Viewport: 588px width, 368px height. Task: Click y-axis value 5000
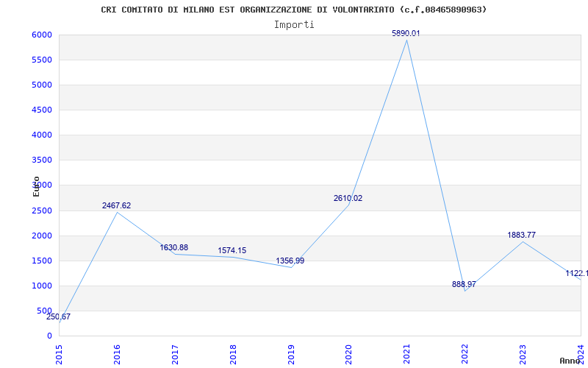pyautogui.click(x=42, y=85)
